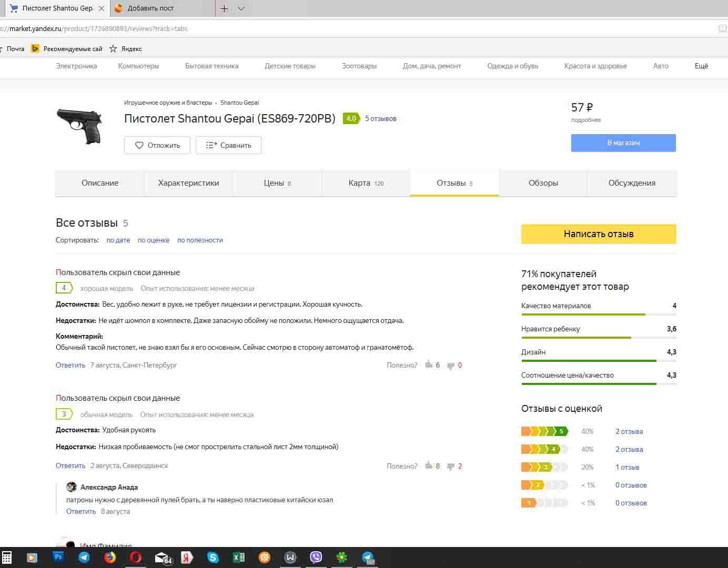Screen dimensions: 728x568
Task: Open the Одежда и обувь category
Action: coord(512,66)
